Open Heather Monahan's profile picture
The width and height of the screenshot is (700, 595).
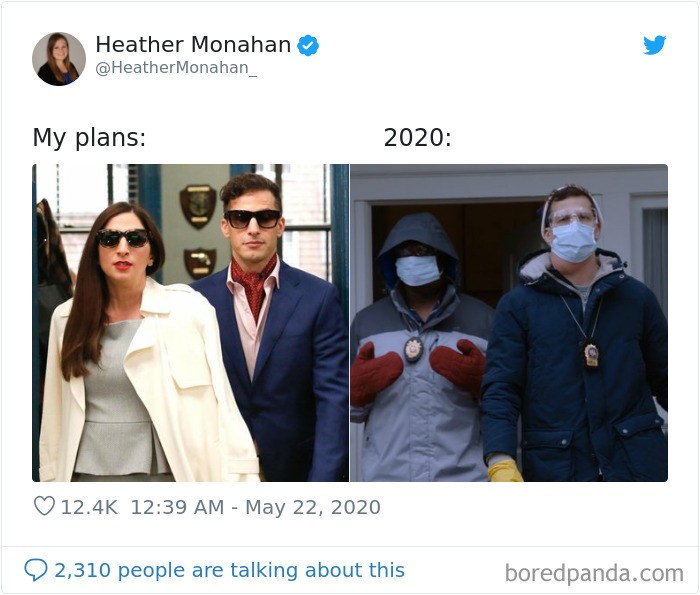59,59
